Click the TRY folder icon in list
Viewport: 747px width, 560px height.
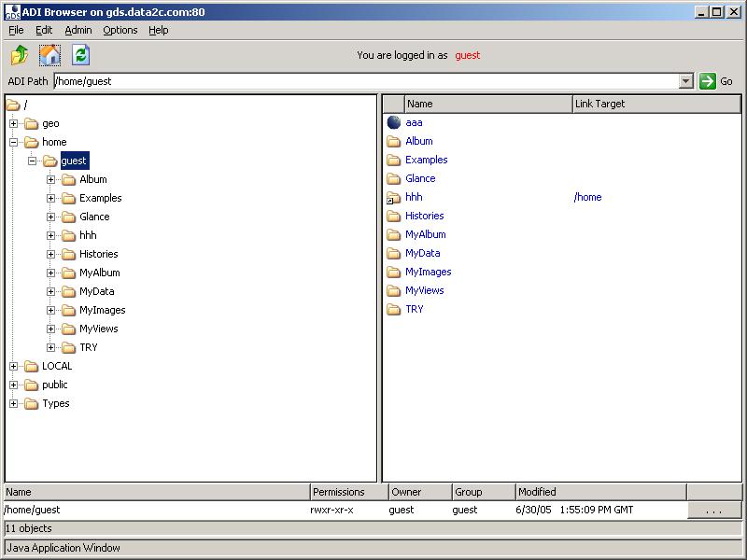(x=394, y=309)
